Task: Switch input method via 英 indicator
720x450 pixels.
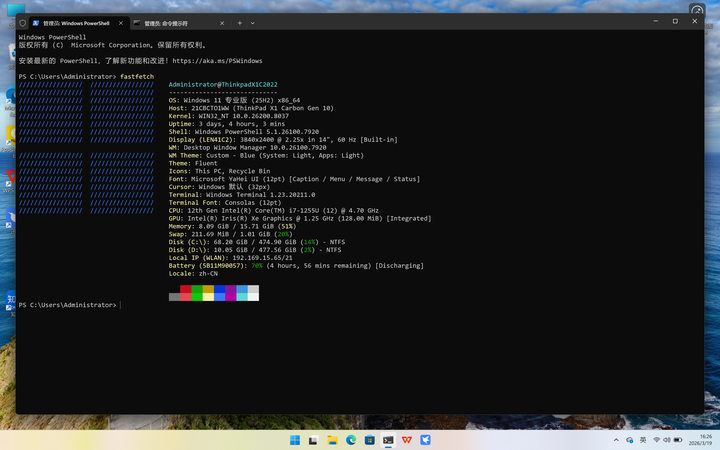Action: (643, 440)
